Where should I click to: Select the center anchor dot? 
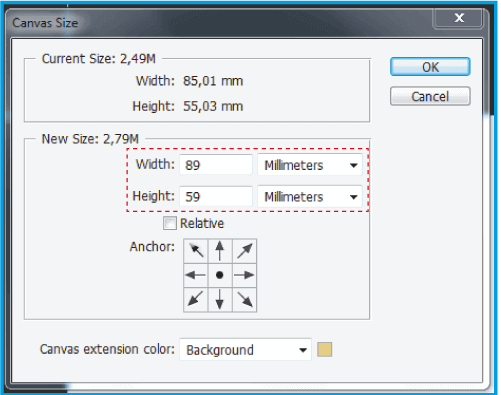[x=220, y=275]
